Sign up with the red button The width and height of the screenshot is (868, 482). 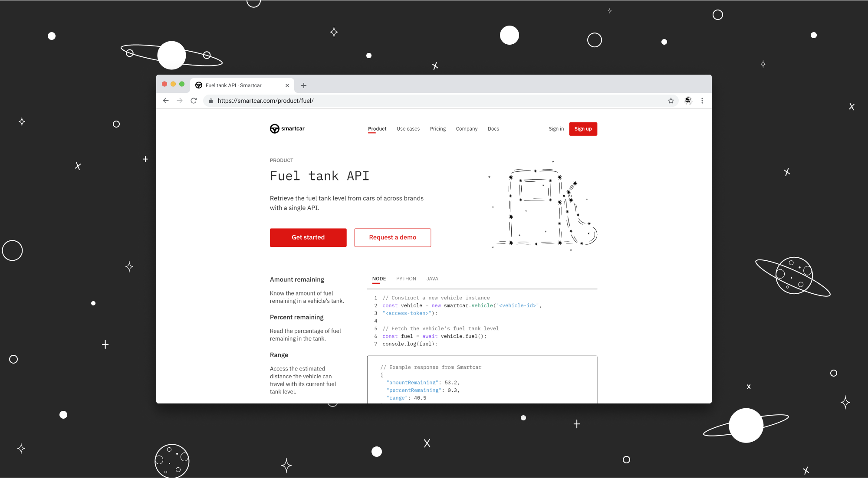583,129
